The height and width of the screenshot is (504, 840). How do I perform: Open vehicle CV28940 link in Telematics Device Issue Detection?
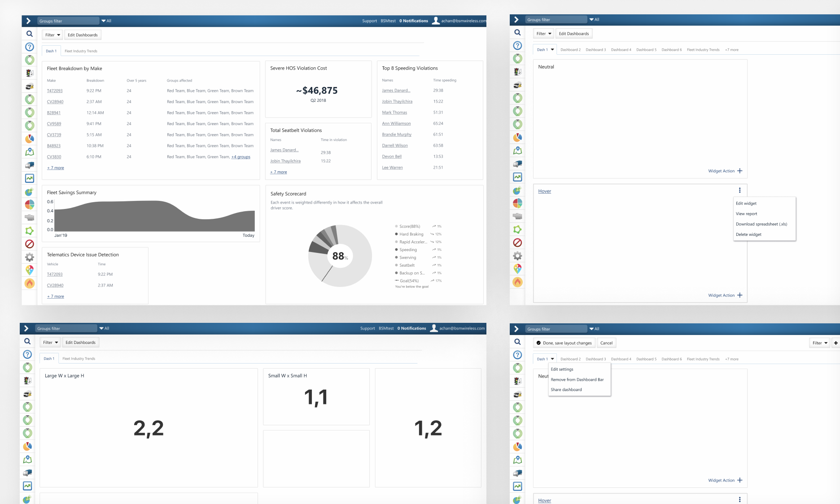pyautogui.click(x=55, y=285)
